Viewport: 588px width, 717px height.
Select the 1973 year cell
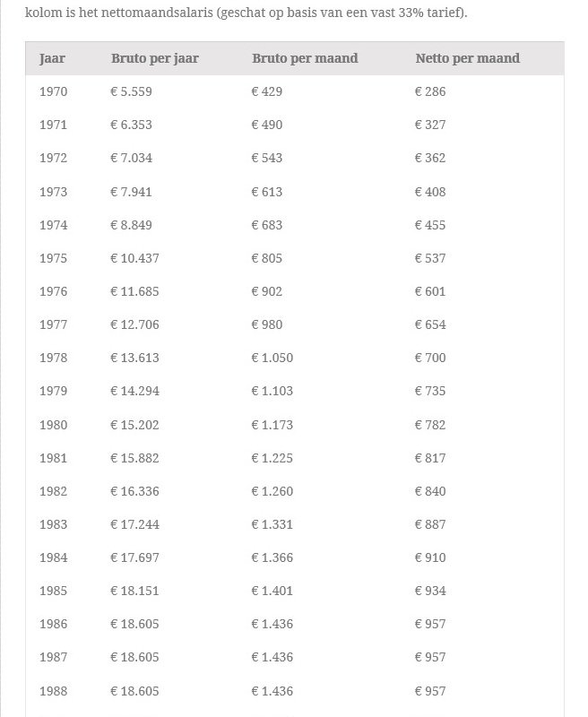point(53,192)
